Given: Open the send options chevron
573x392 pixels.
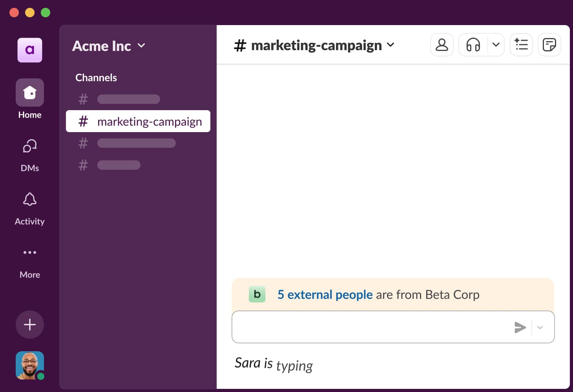Looking at the screenshot, I should coord(540,327).
